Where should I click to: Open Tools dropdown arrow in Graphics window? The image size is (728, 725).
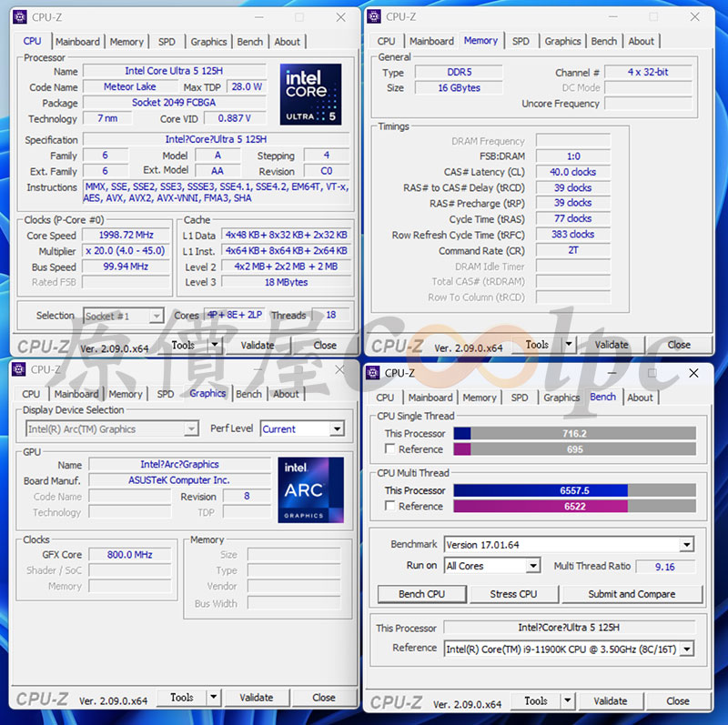[213, 697]
